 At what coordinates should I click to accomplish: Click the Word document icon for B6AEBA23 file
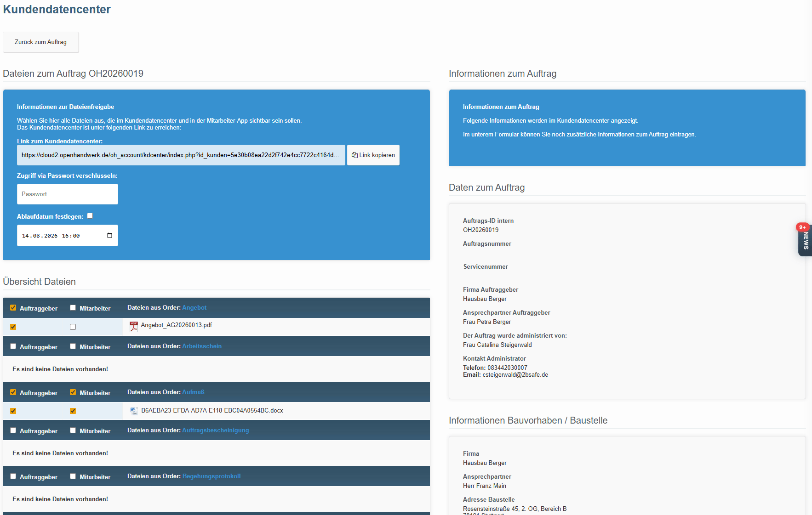point(134,411)
